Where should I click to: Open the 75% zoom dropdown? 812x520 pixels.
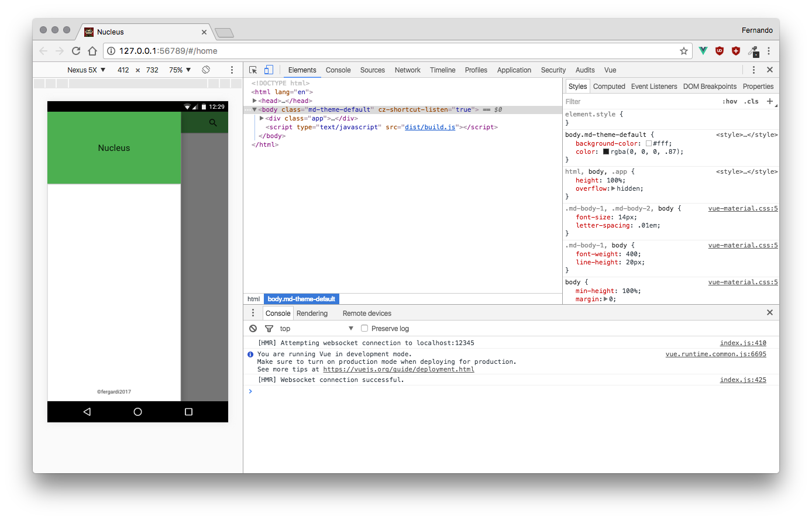point(180,70)
